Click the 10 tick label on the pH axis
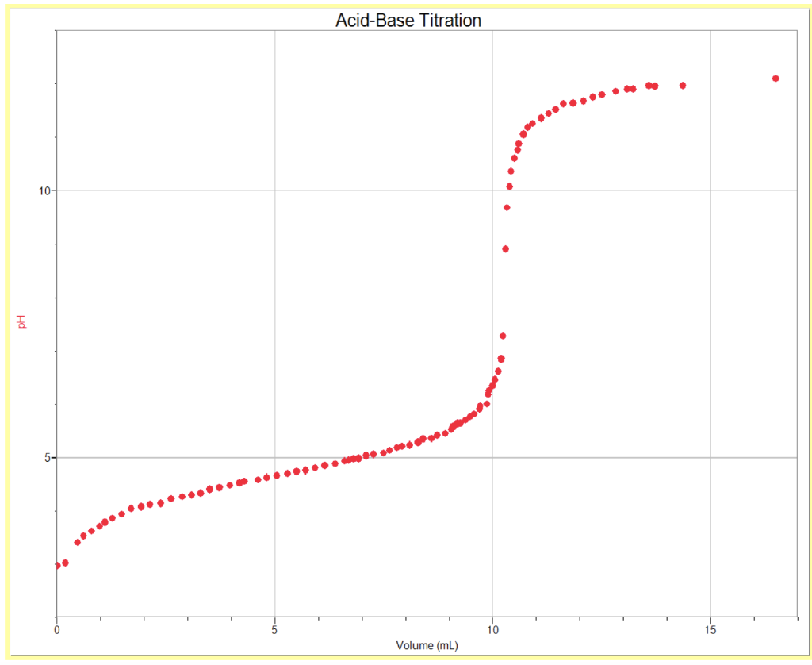This screenshot has width=812, height=665. (45, 190)
